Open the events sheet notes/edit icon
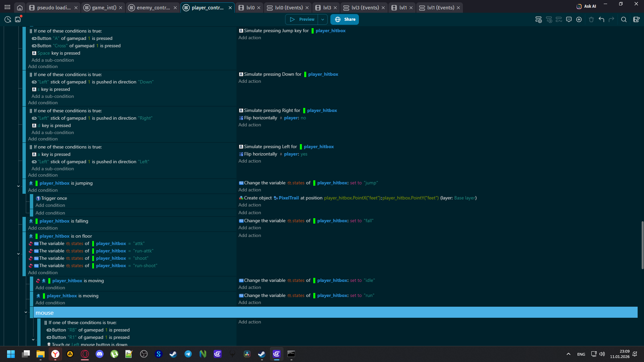The width and height of the screenshot is (644, 362). click(636, 19)
